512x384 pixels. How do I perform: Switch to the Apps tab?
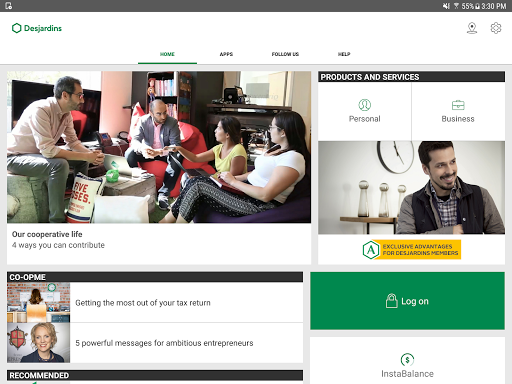click(226, 54)
